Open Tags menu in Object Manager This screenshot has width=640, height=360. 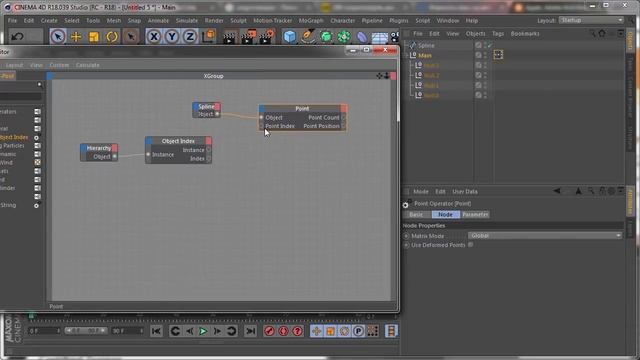coord(498,33)
